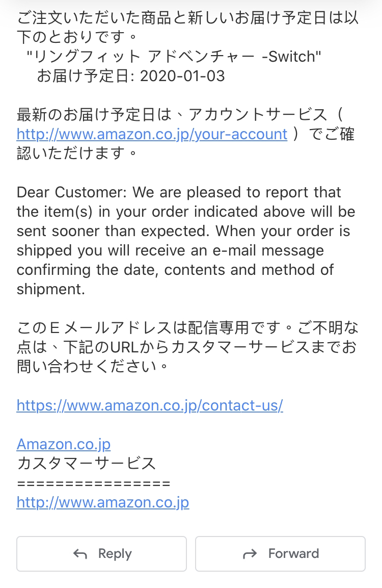Click the reply arrow icon
The height and width of the screenshot is (588, 382).
[x=80, y=554]
